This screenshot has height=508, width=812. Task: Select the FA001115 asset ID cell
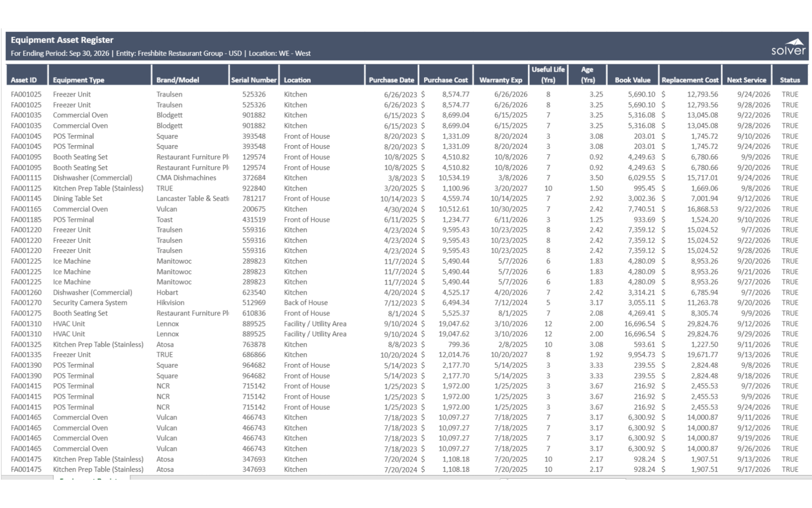(26, 178)
